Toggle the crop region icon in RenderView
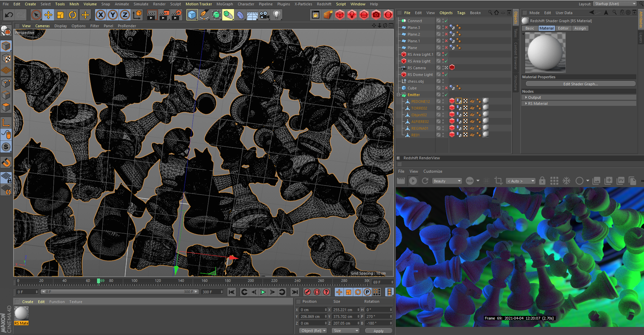 point(499,181)
